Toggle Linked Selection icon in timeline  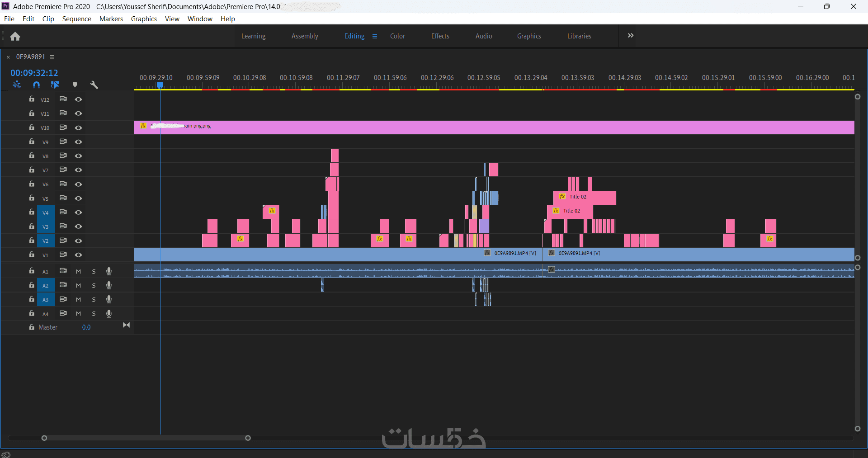click(55, 85)
